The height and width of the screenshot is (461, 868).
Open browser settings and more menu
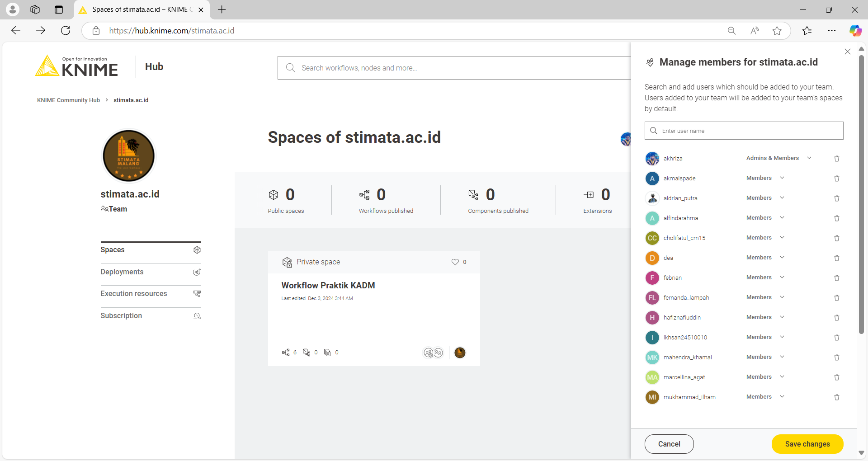pos(832,31)
